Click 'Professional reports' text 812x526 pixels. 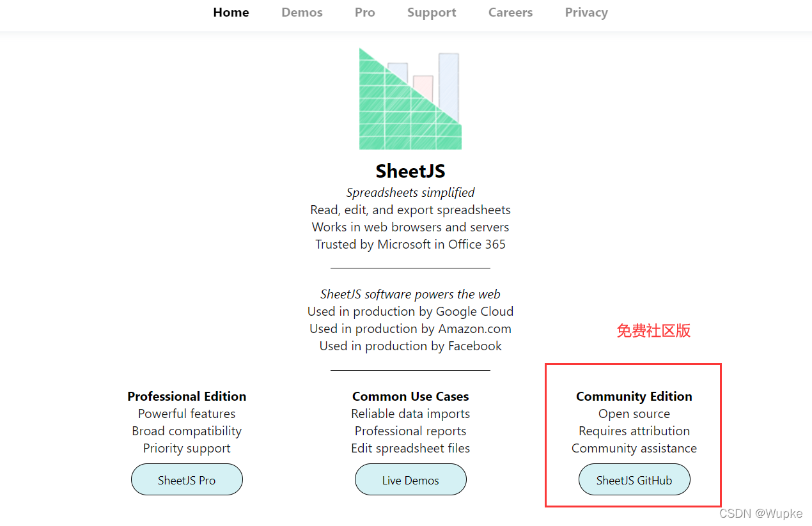point(410,431)
